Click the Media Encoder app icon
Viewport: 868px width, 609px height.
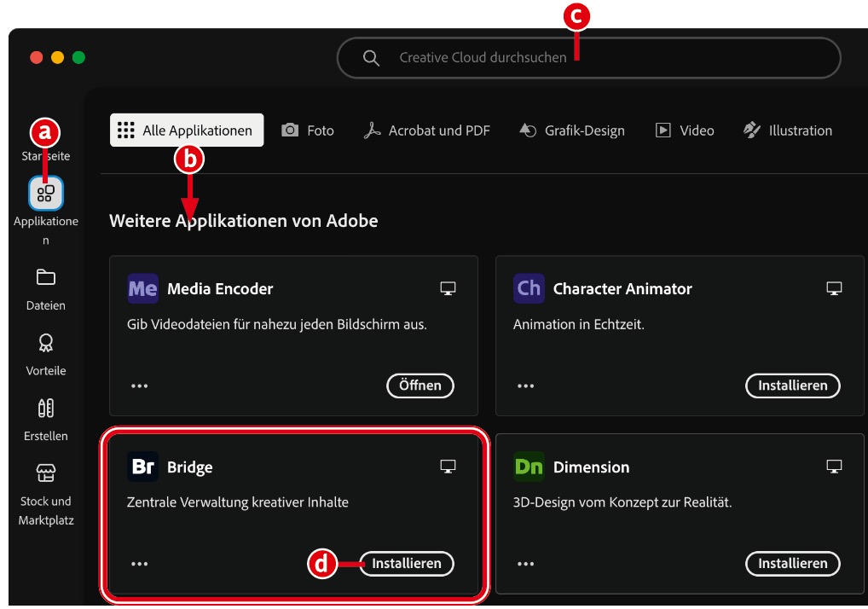pos(143,288)
